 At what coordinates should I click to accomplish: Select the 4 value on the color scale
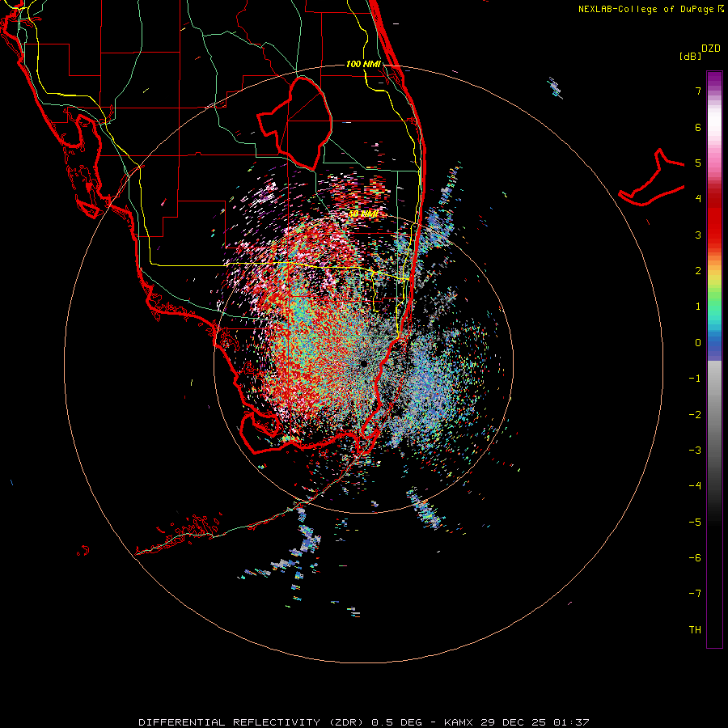(698, 198)
